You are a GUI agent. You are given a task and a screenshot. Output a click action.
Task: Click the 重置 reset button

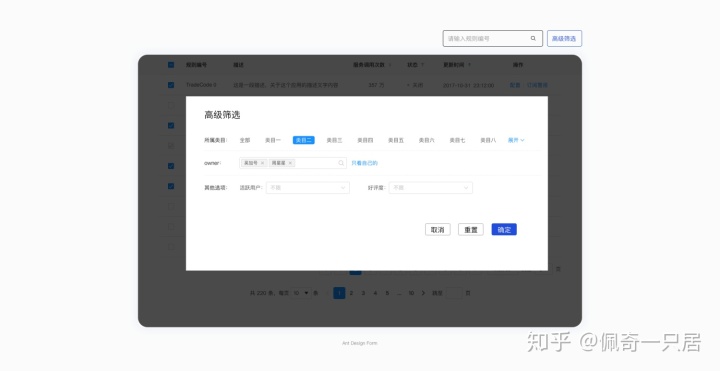tap(471, 230)
